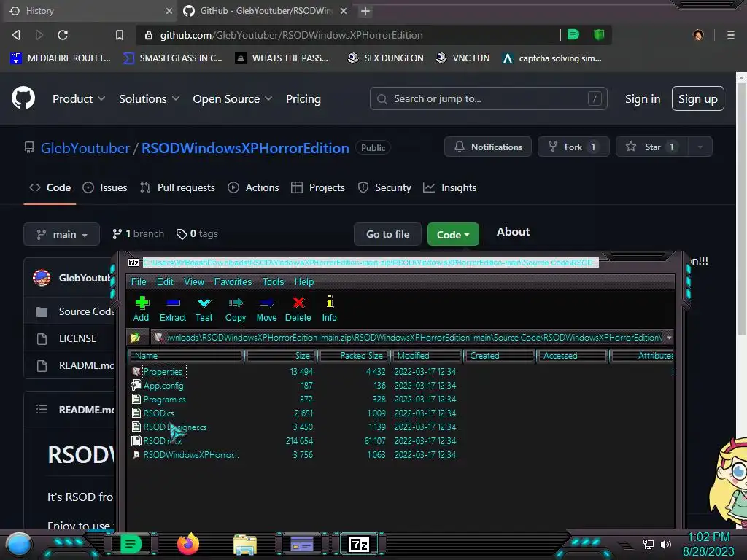747x560 pixels.
Task: Open the browser hamburger menu
Action: [730, 35]
